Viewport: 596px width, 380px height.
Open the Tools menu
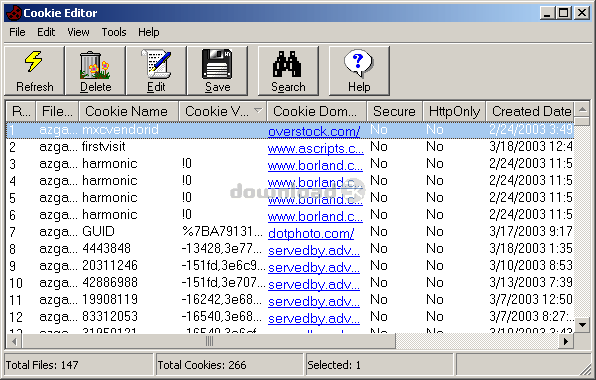pos(114,32)
